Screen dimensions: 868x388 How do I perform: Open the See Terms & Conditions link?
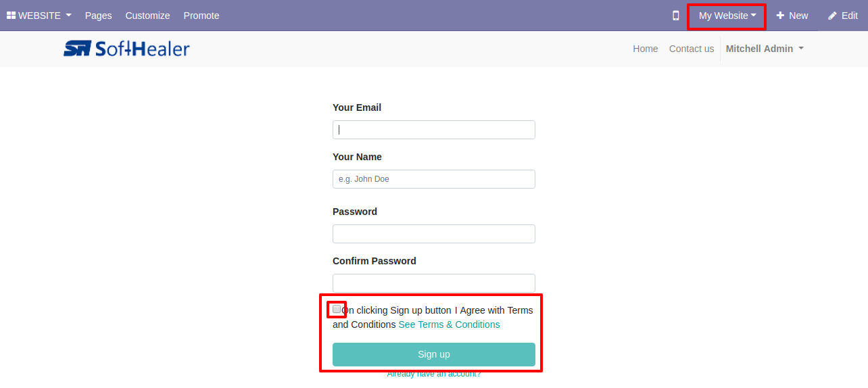click(x=450, y=324)
